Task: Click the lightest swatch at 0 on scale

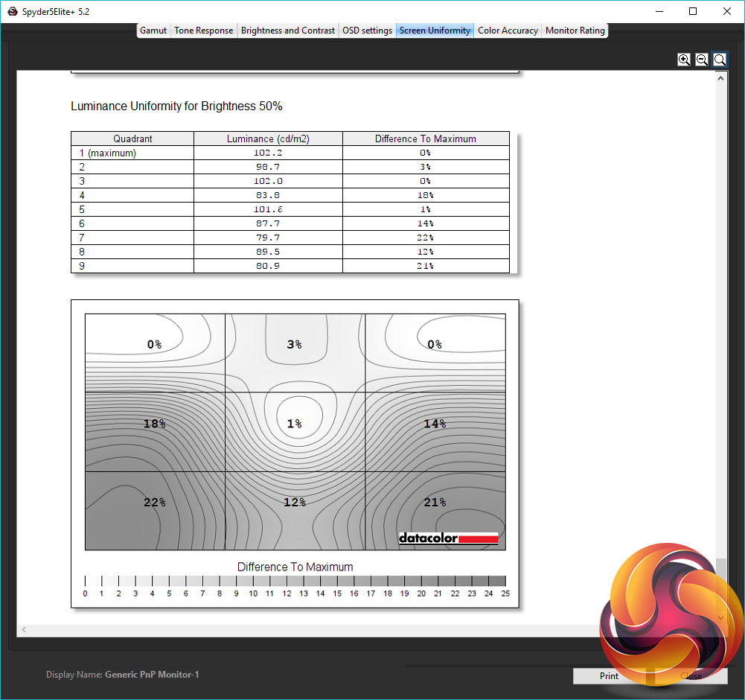Action: coord(93,581)
